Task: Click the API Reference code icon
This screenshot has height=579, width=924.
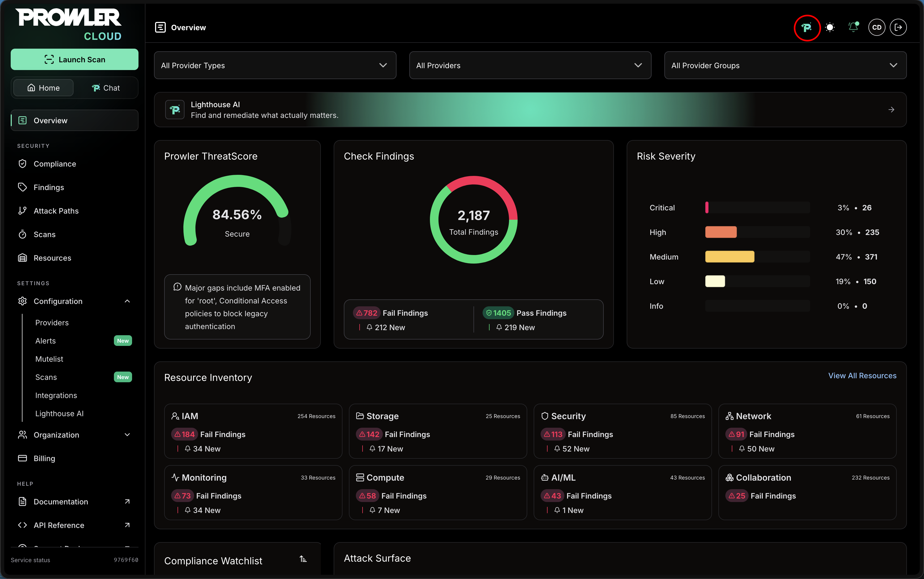Action: (x=23, y=525)
